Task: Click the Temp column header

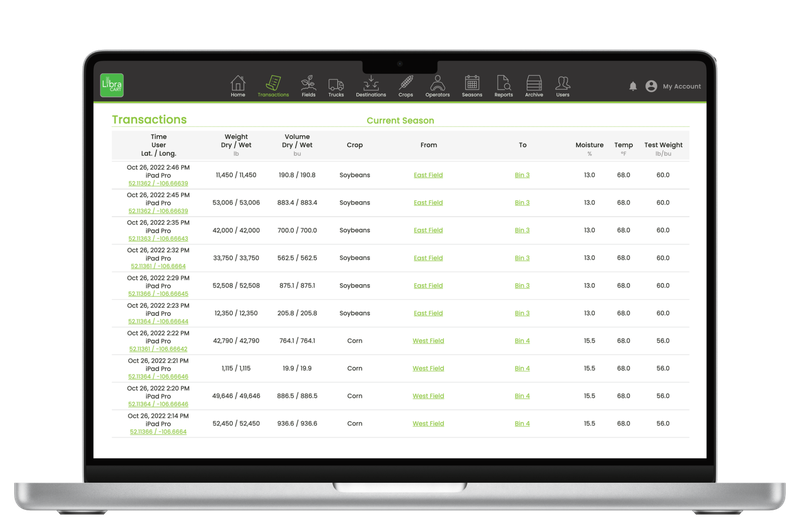Action: [x=623, y=145]
